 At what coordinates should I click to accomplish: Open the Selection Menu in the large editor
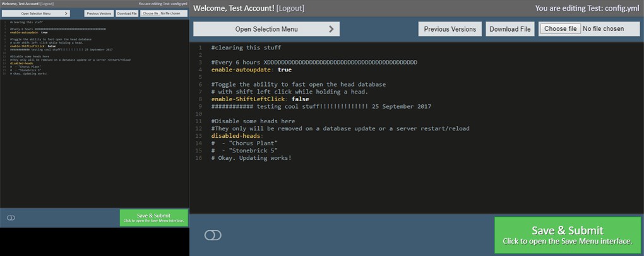pyautogui.click(x=266, y=29)
